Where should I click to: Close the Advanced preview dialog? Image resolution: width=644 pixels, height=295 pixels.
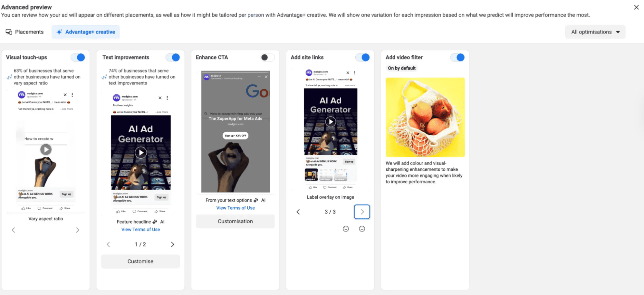(636, 7)
